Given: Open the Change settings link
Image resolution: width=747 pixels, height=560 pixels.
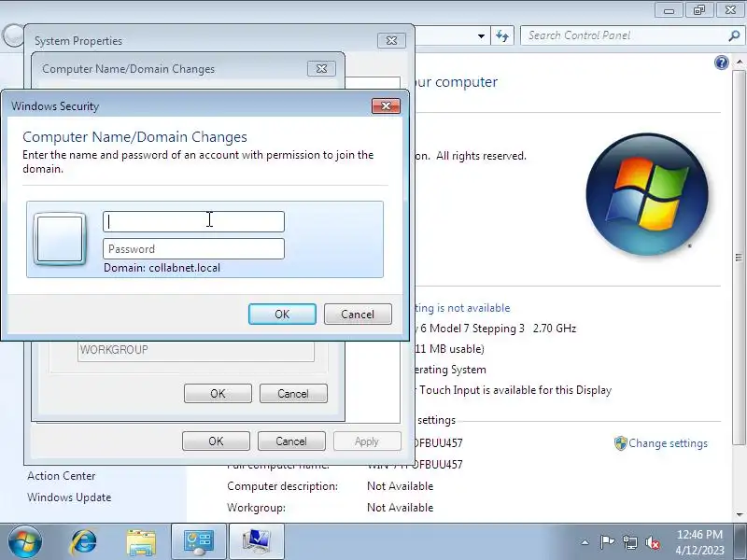Looking at the screenshot, I should 668,443.
